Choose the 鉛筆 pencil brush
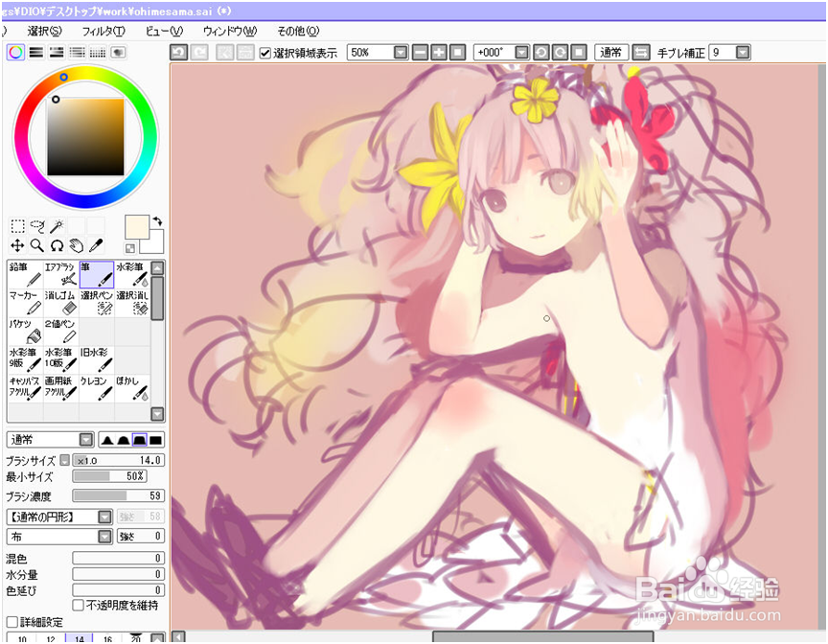Image resolution: width=828 pixels, height=644 pixels. 25,274
